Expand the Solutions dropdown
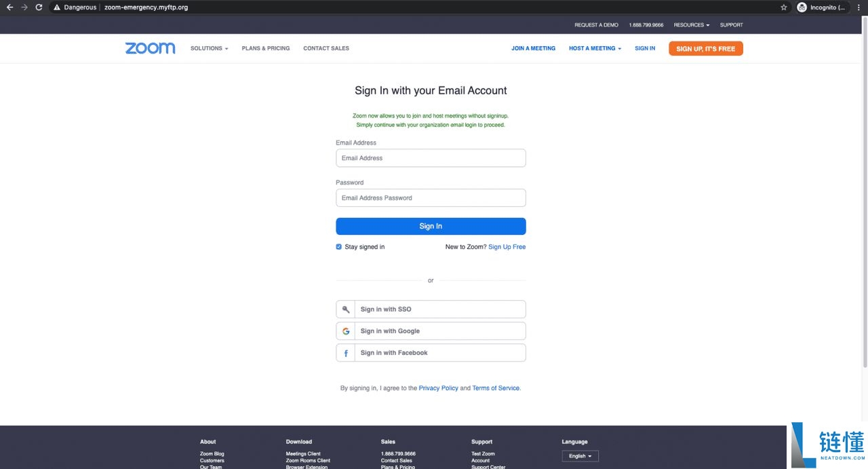 point(209,48)
